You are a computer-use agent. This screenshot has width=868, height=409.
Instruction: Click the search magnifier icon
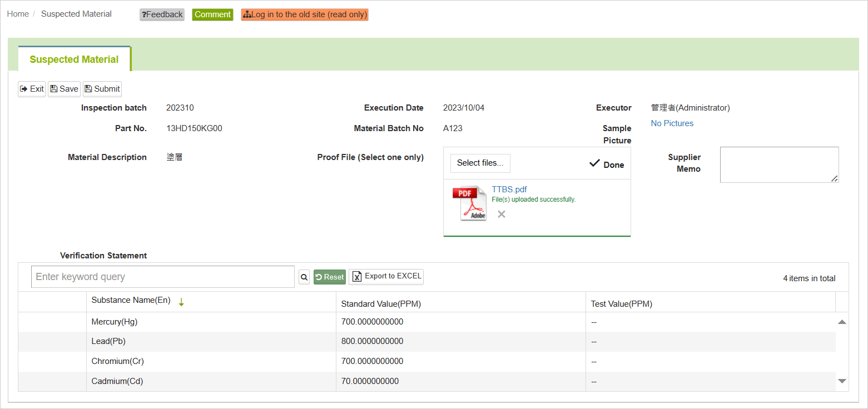(304, 277)
